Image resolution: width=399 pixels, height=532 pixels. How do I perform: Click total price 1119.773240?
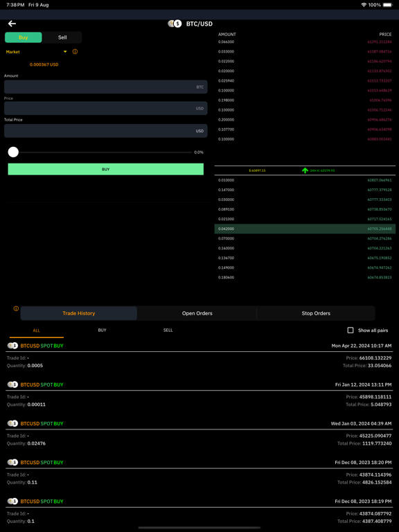[x=375, y=443]
